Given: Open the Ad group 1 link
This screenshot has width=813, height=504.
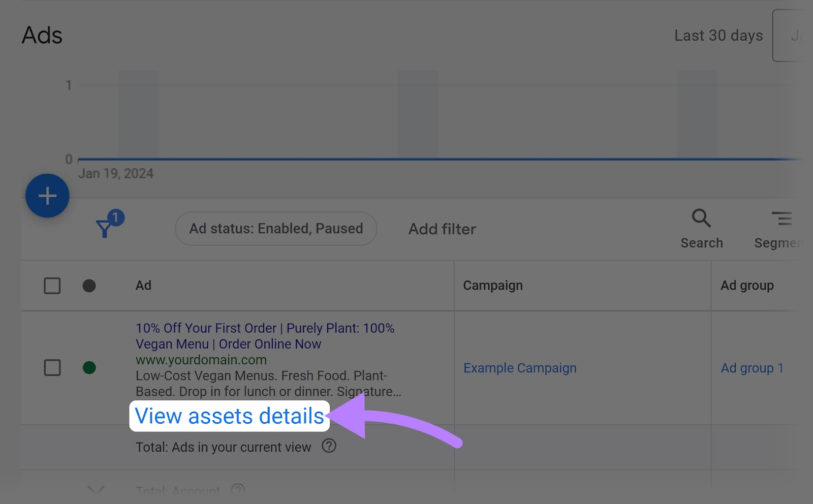Looking at the screenshot, I should (752, 367).
